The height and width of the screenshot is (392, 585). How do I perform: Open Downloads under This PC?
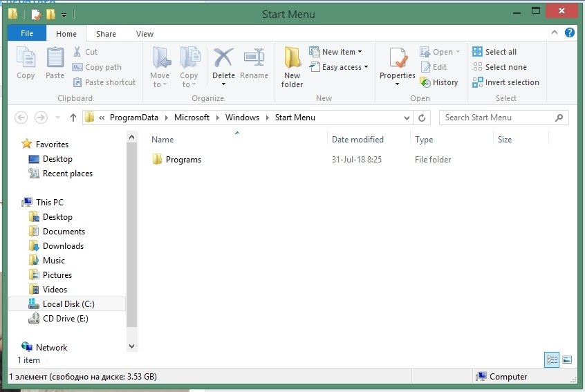(x=56, y=246)
